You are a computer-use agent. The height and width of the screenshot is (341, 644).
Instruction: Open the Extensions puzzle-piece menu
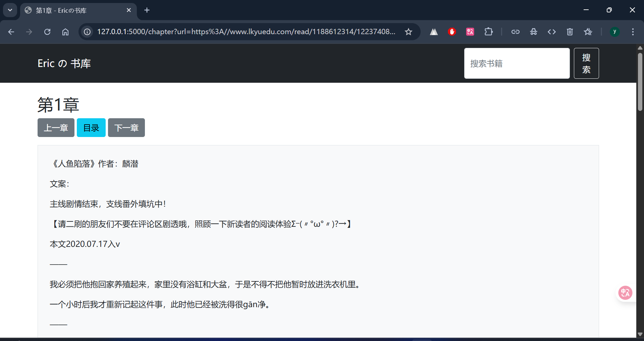point(488,32)
